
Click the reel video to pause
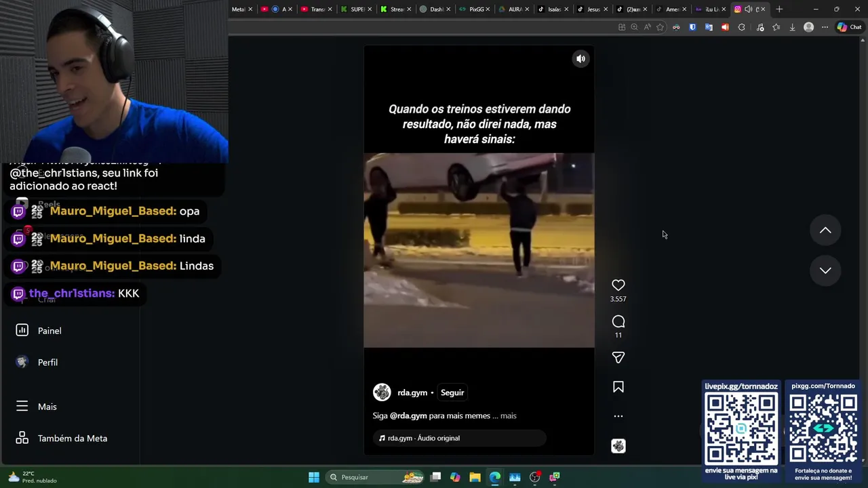(x=479, y=250)
